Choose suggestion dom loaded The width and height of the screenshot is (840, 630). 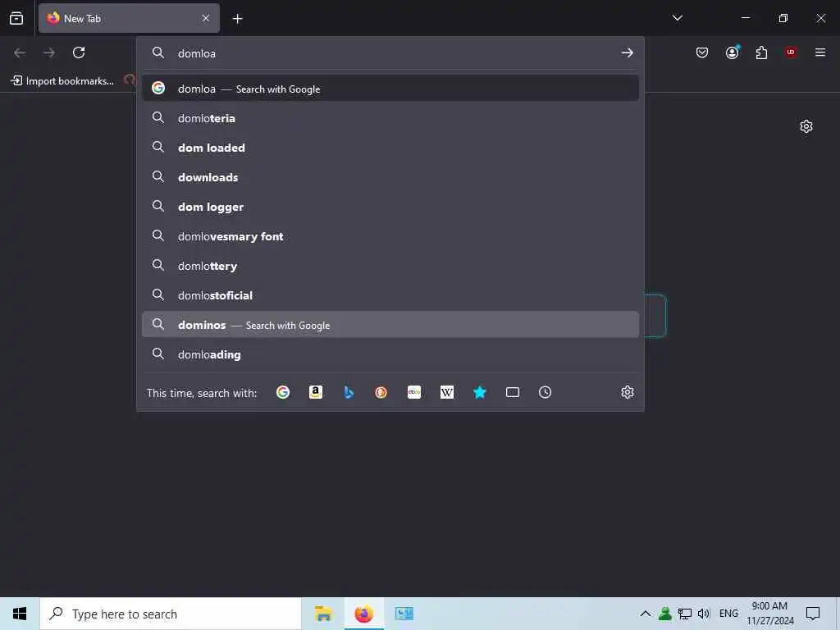[x=390, y=148]
